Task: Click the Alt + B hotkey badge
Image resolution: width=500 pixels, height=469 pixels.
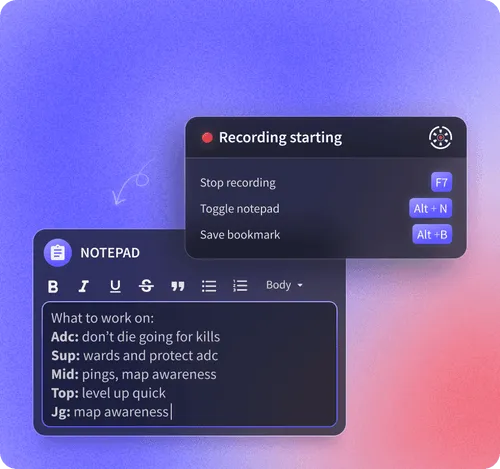Action: tap(432, 234)
